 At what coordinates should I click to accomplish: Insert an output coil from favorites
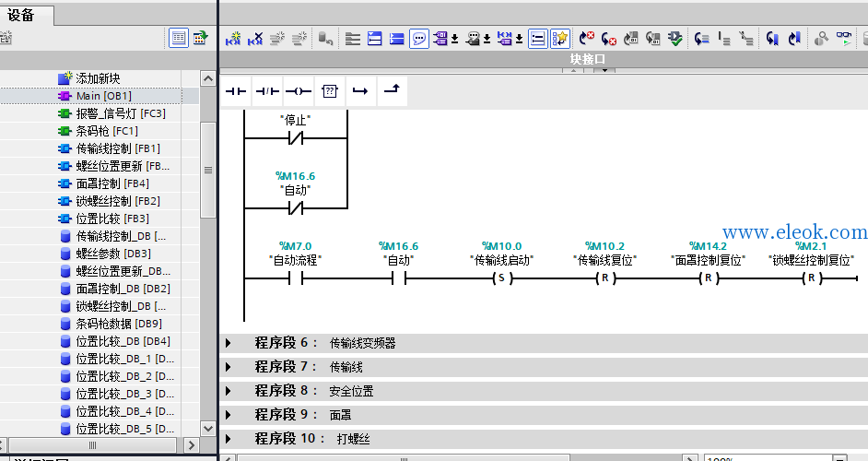click(x=299, y=91)
